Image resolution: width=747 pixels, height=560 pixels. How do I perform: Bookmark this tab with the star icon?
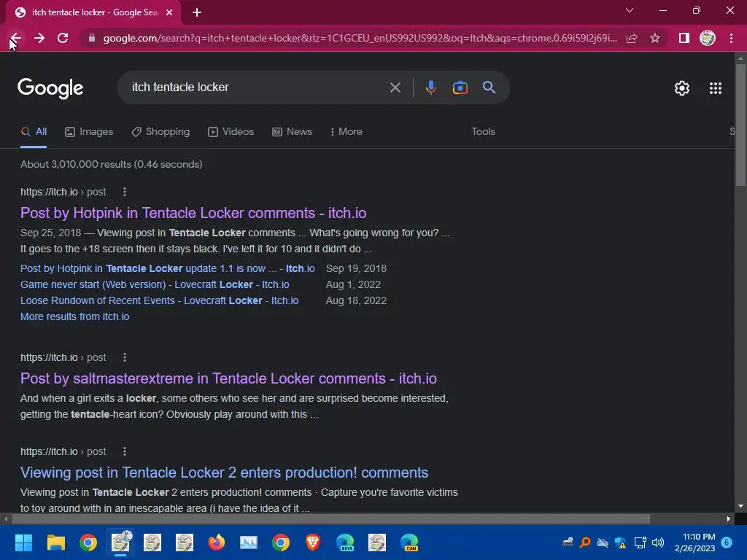[655, 38]
